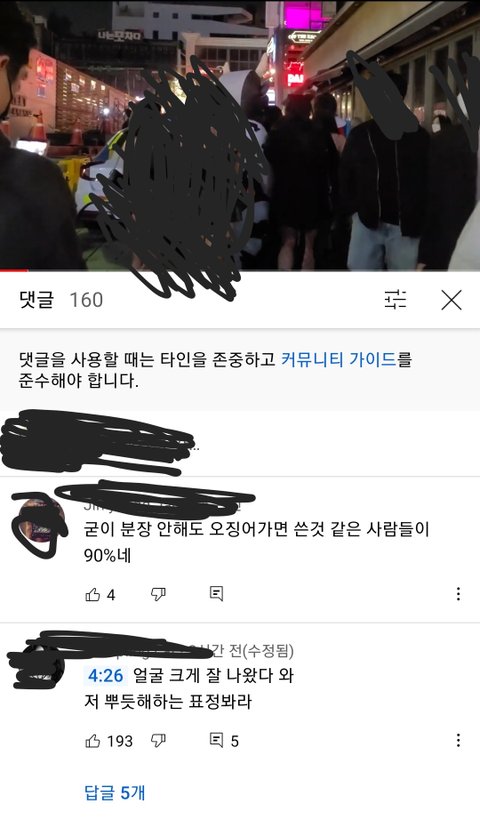Click the red video progress bar
Screen dimensions: 480x820
(14, 270)
